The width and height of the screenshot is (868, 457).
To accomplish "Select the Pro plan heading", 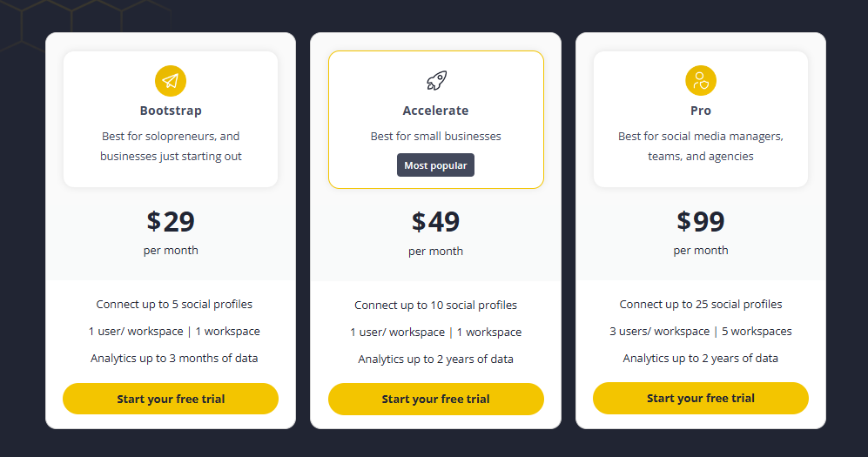I will (x=701, y=111).
